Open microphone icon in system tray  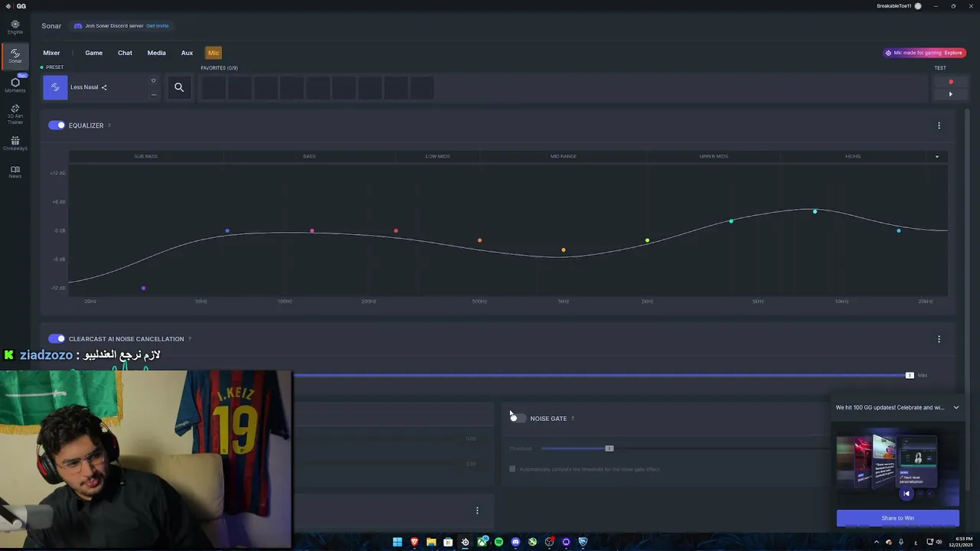pyautogui.click(x=901, y=542)
